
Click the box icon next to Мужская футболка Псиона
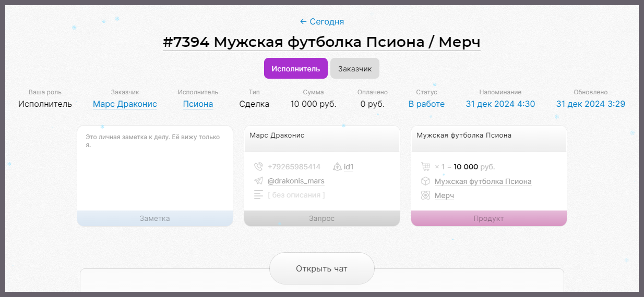click(x=425, y=181)
